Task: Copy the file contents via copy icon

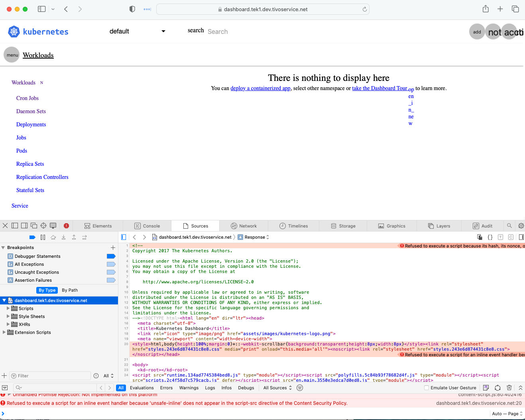Action: (x=480, y=237)
